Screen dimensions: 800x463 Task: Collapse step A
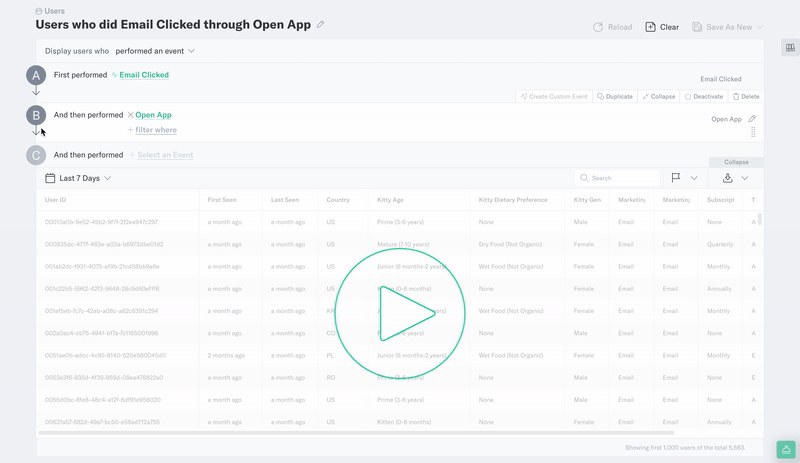tap(659, 96)
